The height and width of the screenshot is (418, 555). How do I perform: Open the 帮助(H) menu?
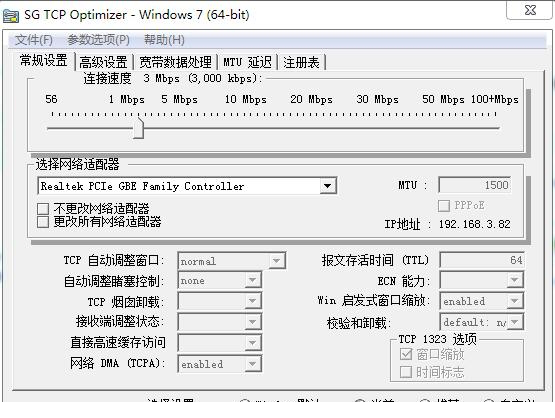click(x=164, y=40)
